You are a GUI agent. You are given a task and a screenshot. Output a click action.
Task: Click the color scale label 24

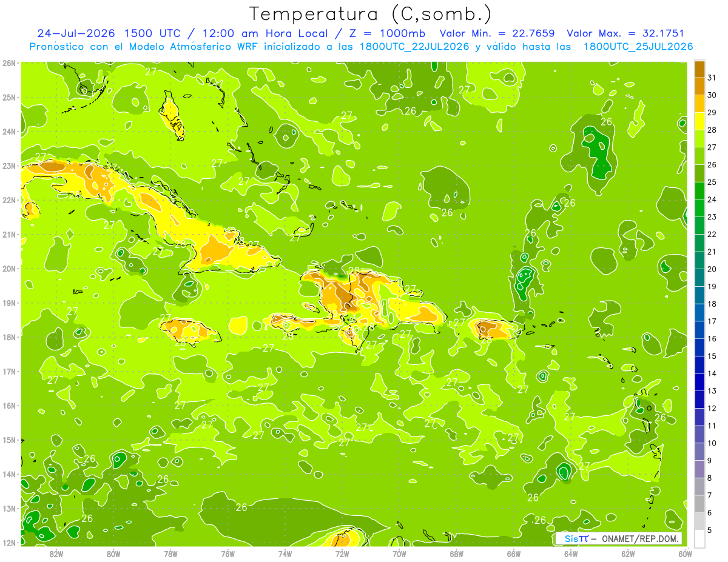[712, 199]
